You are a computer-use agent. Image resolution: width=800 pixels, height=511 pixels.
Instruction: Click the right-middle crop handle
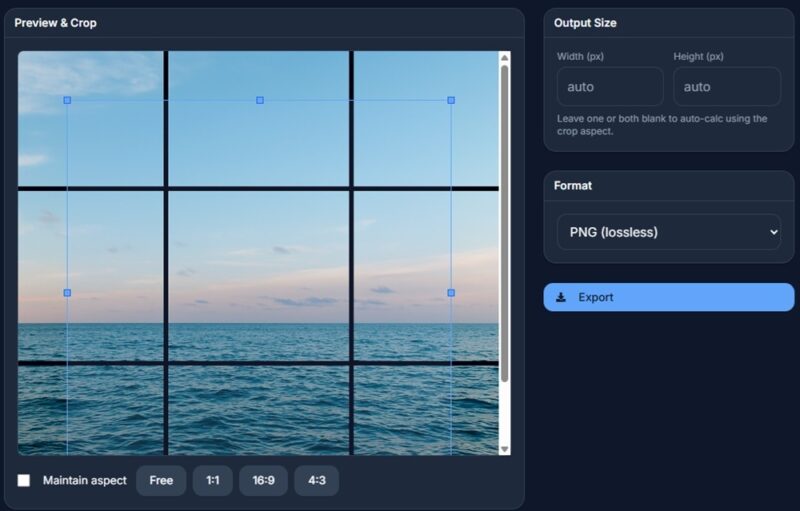[x=451, y=293]
